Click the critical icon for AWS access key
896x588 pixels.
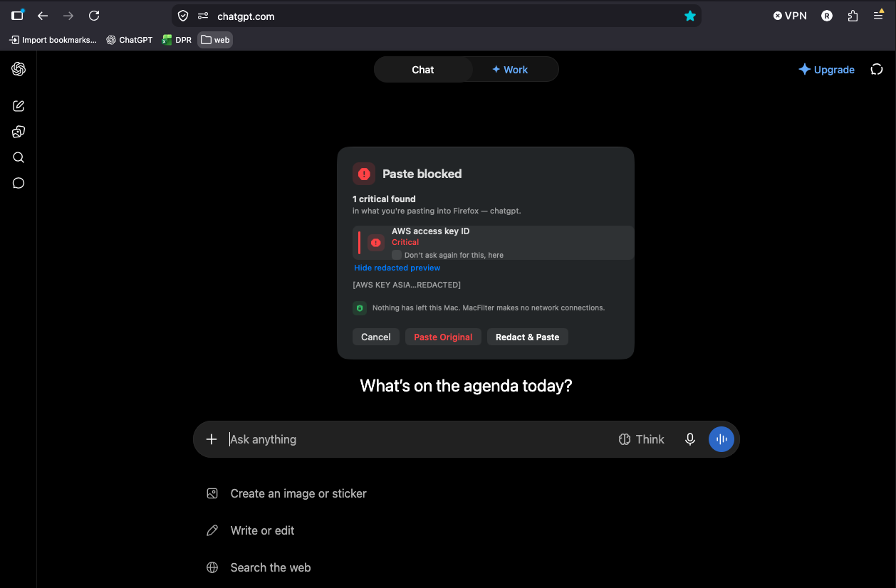coord(376,243)
